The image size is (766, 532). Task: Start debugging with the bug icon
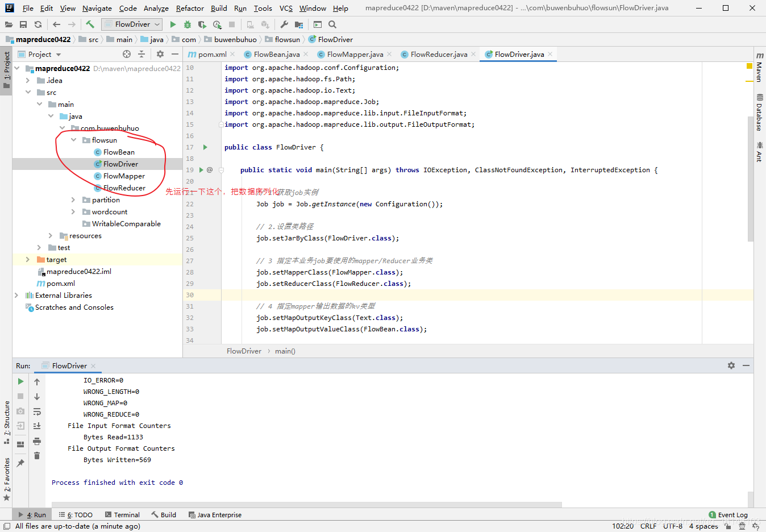(188, 24)
